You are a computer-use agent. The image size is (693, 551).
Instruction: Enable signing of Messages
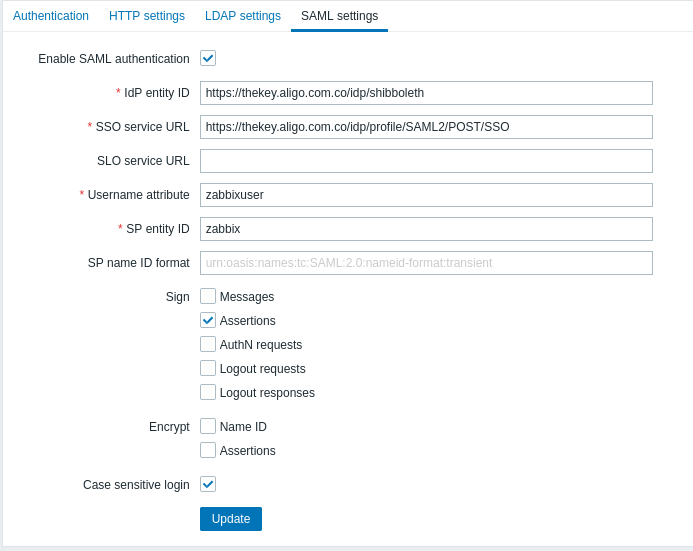click(x=208, y=296)
